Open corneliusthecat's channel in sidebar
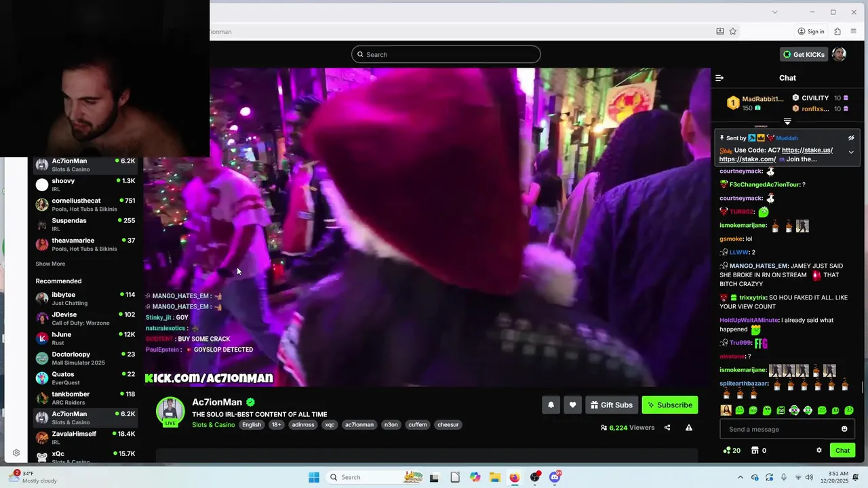Screen dimensions: 868x488 (x=85, y=205)
